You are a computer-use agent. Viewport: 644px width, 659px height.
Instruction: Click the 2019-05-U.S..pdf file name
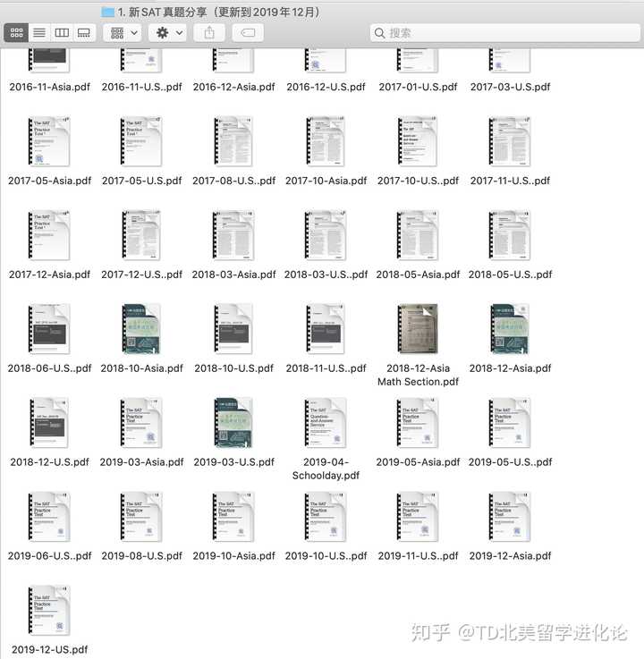510,462
